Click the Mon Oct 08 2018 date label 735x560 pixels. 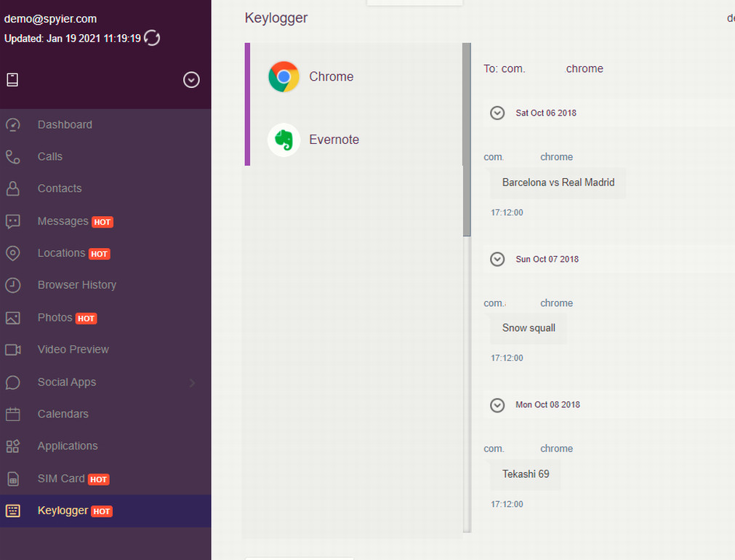(x=547, y=405)
